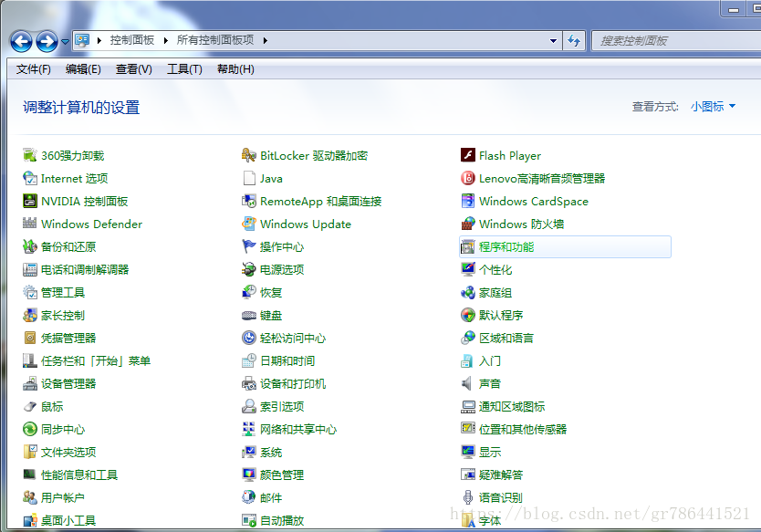This screenshot has width=761, height=532.
Task: Open the 工具(T) menu
Action: [x=185, y=69]
